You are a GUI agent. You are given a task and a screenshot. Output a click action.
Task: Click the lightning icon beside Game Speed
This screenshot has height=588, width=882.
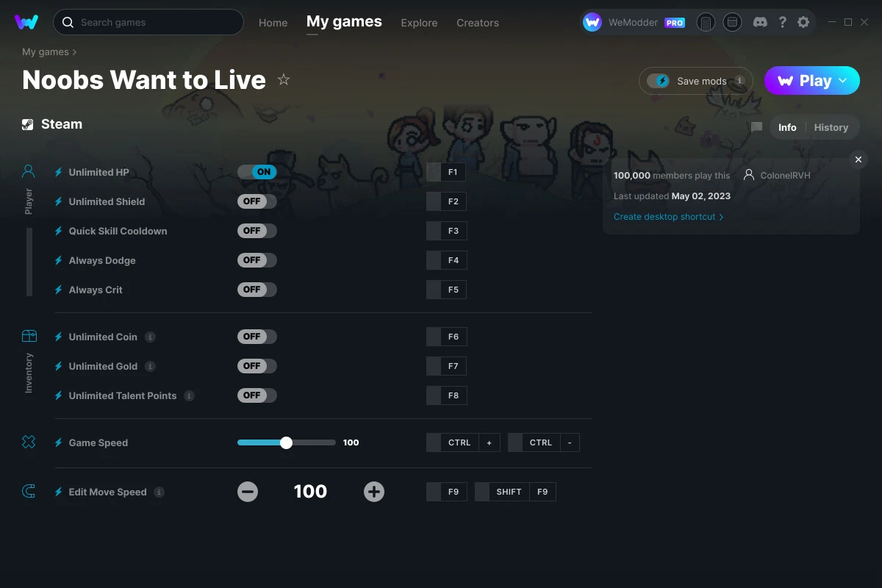(x=59, y=442)
